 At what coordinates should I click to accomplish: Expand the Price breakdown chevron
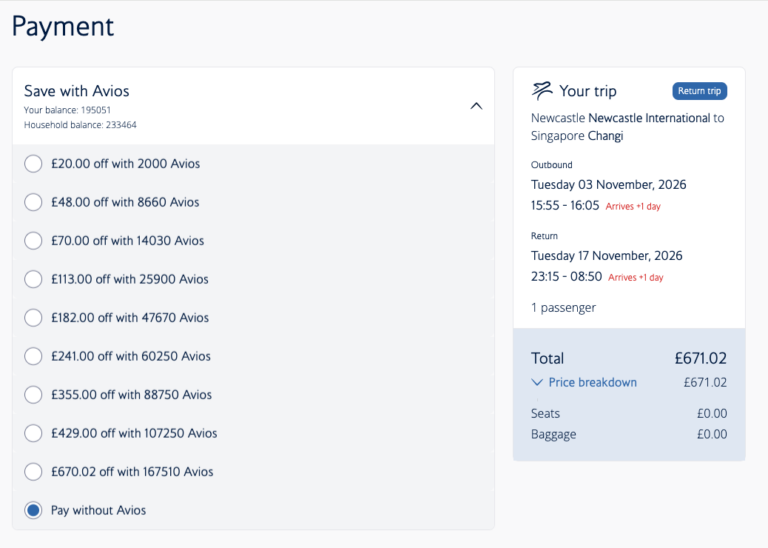537,382
